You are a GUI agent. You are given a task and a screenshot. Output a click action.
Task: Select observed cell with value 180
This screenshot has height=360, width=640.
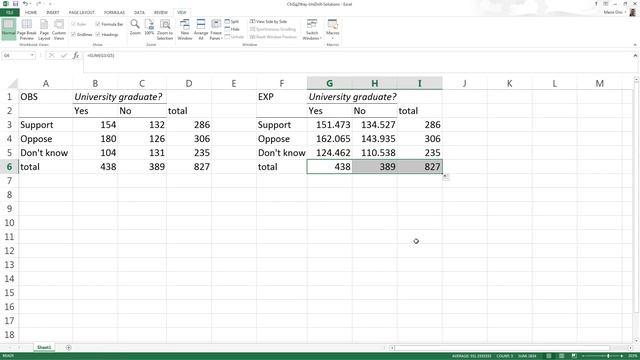tap(95, 139)
